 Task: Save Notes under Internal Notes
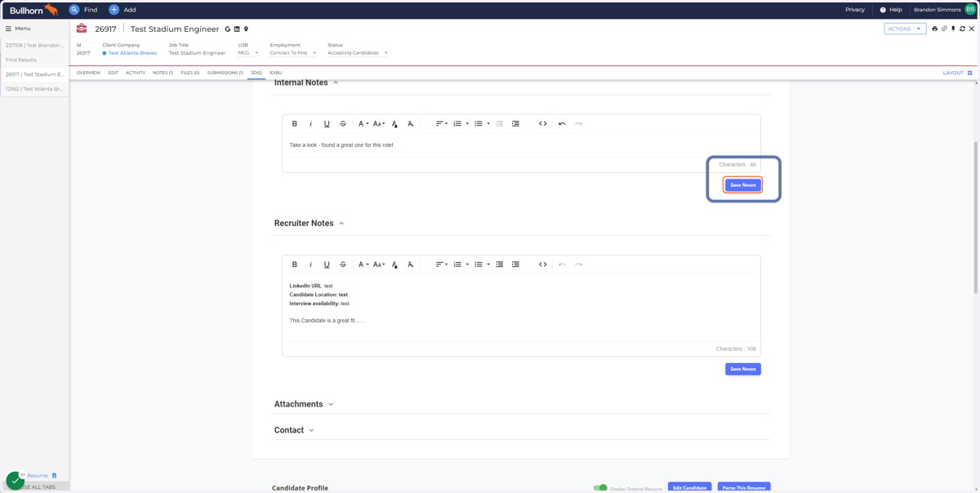point(743,185)
